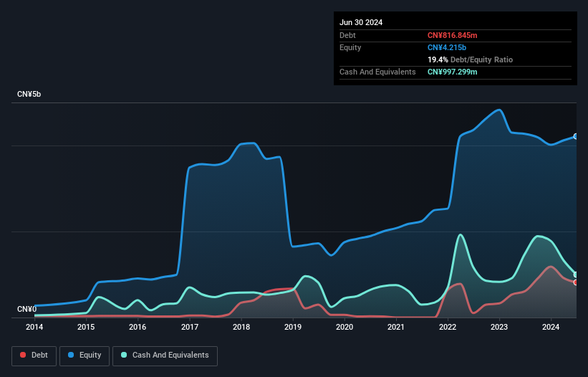Click the 2020 x-axis label

(x=344, y=327)
